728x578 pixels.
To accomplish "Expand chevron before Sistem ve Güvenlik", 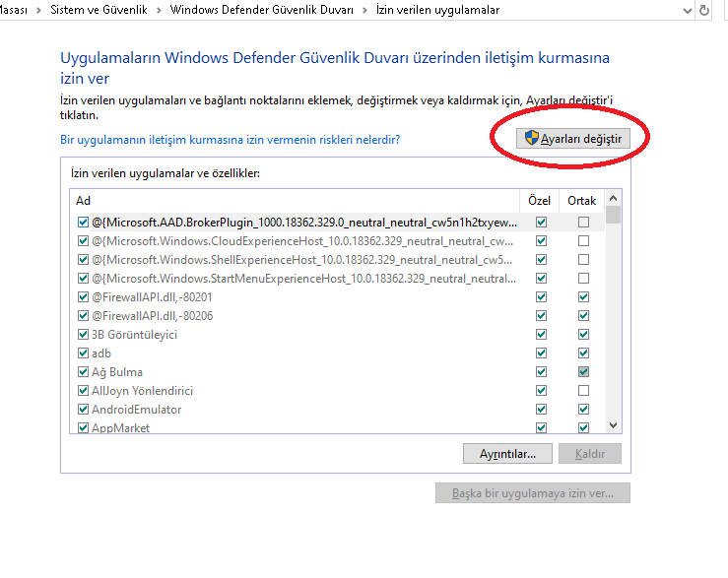I will point(39,10).
